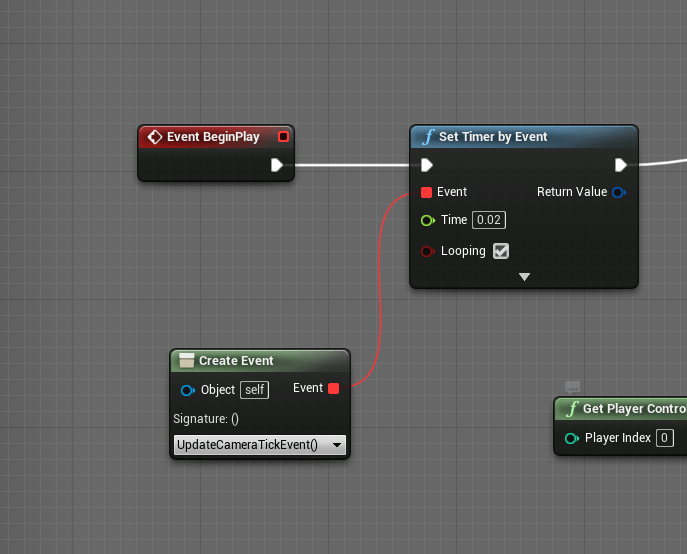Select the Create Event node title

tap(236, 361)
